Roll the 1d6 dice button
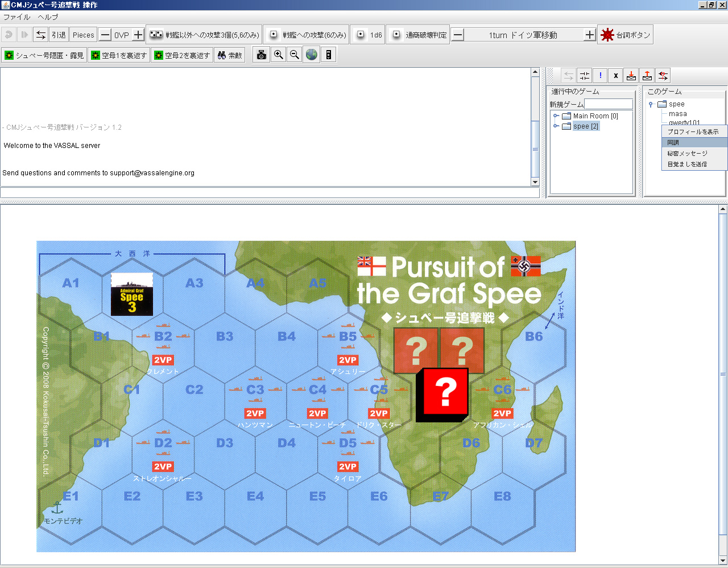This screenshot has height=568, width=728. click(368, 35)
